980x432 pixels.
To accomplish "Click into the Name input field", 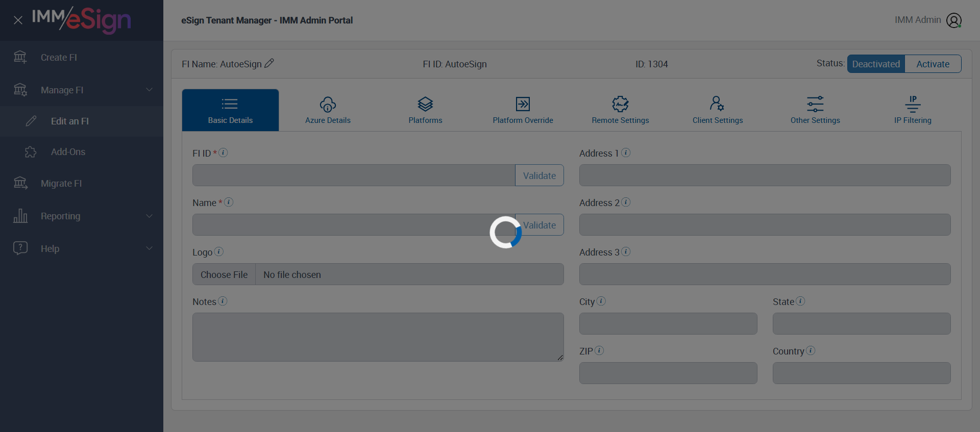I will click(x=354, y=225).
